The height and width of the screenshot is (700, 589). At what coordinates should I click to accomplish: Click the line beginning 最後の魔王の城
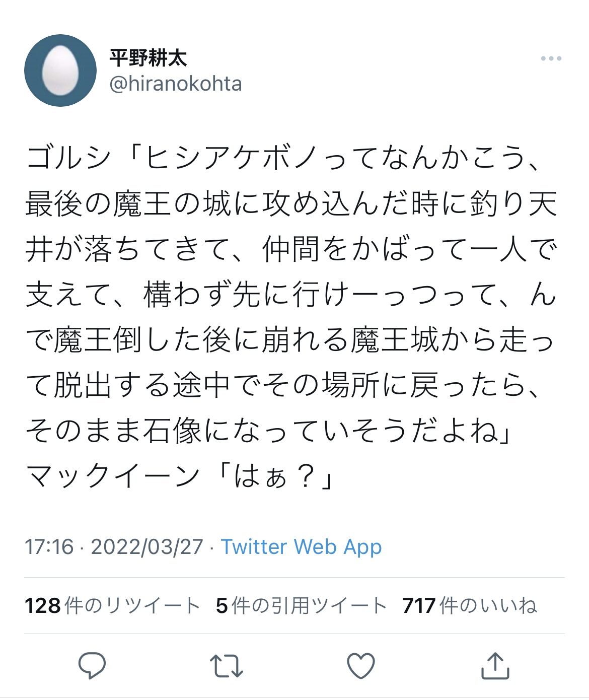291,204
